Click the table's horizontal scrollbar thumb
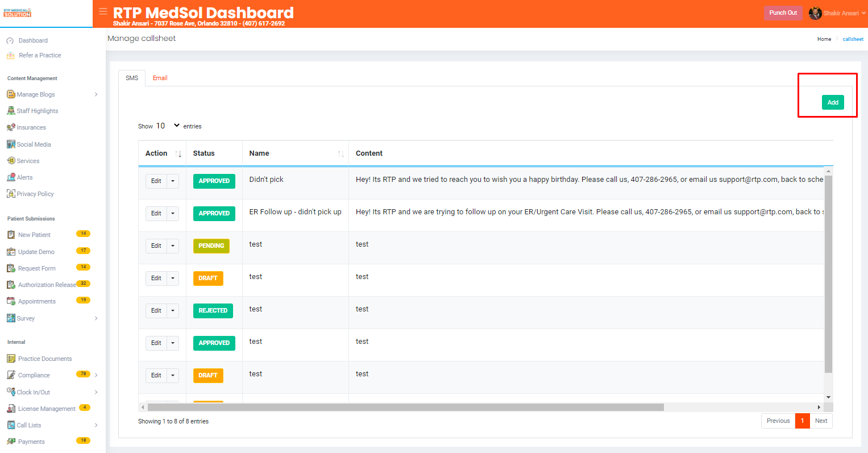The height and width of the screenshot is (453, 868). 405,408
